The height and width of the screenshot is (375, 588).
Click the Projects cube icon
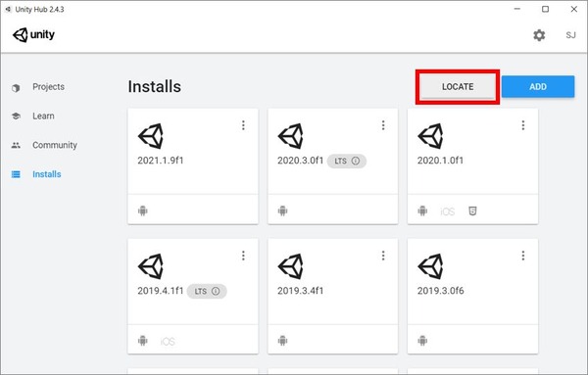pyautogui.click(x=16, y=88)
